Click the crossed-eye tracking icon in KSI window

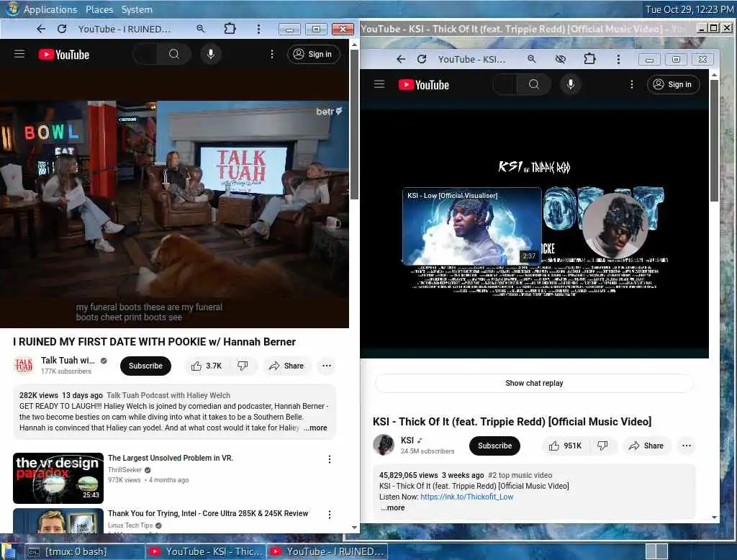coord(560,59)
